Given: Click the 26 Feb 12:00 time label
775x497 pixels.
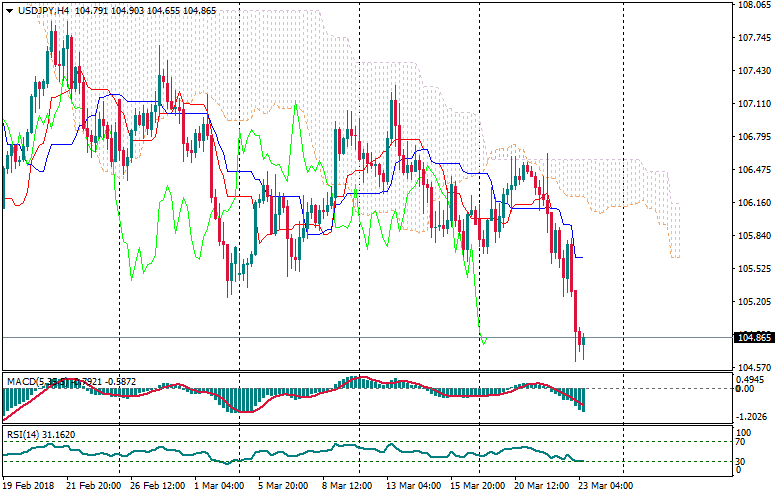Looking at the screenshot, I should click(x=155, y=486).
